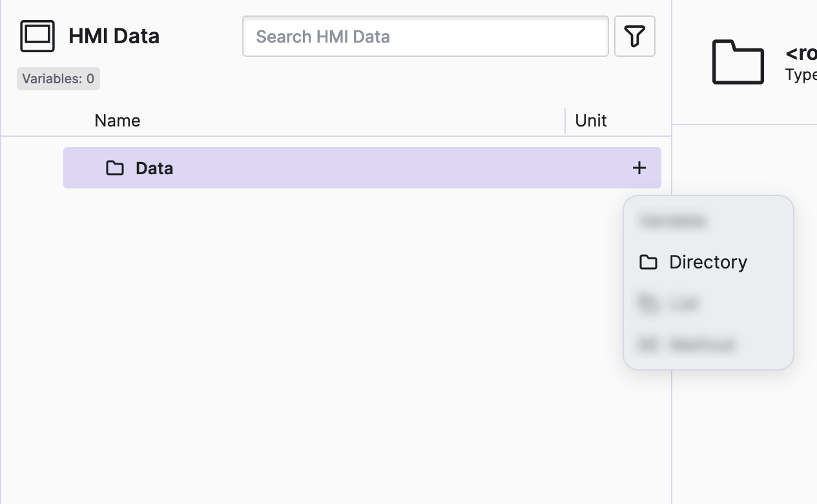Click the HMI Data monitor icon
This screenshot has height=504, width=817.
[x=37, y=36]
